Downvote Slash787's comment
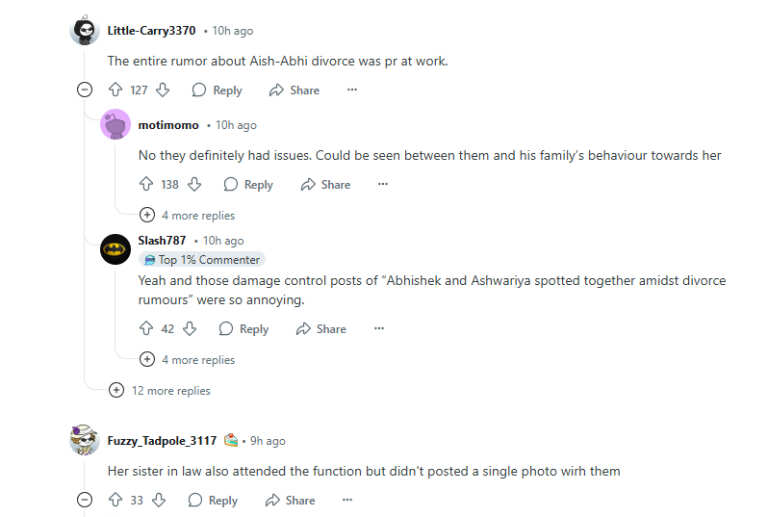 (x=189, y=329)
